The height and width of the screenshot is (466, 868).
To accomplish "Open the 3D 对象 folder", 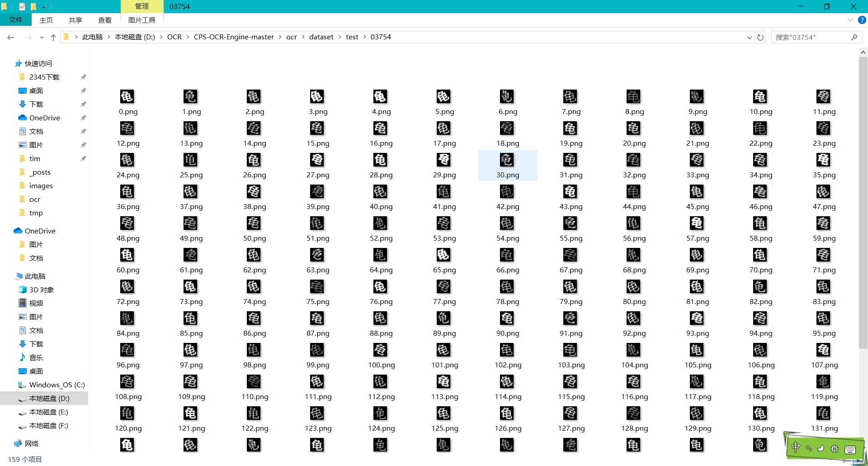I will point(41,290).
